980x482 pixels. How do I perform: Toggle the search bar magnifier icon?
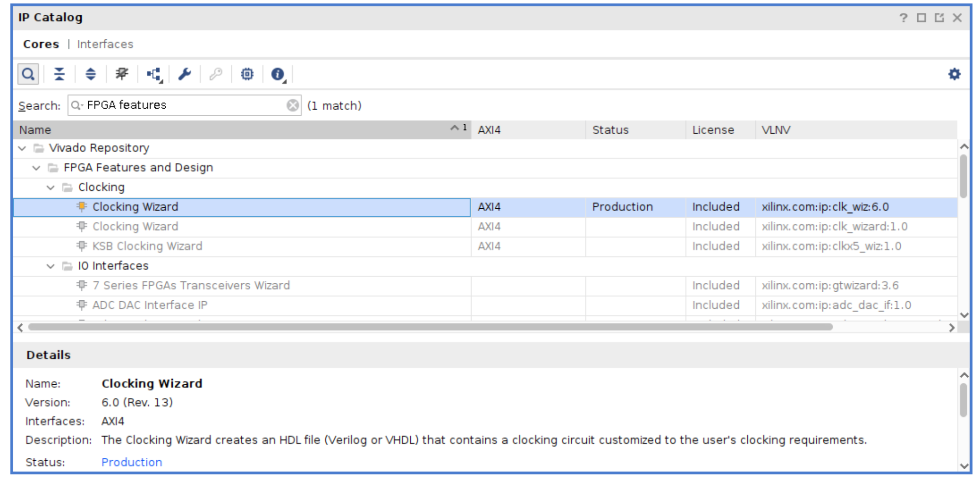tap(28, 74)
